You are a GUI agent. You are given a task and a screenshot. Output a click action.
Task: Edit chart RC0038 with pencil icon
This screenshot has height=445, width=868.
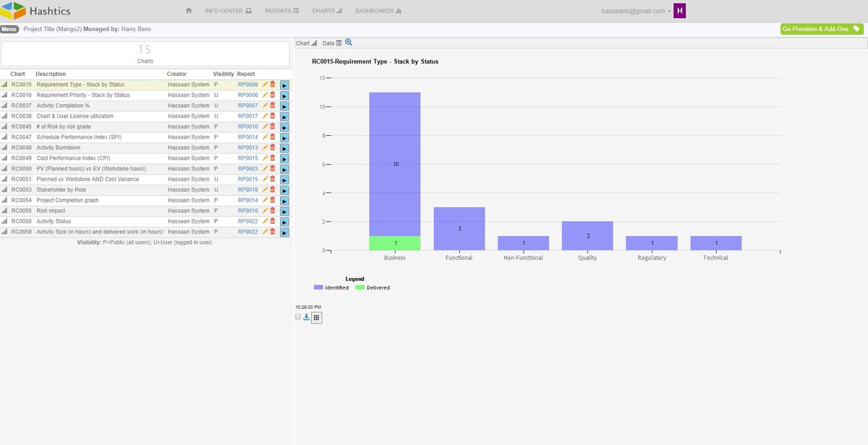point(265,116)
